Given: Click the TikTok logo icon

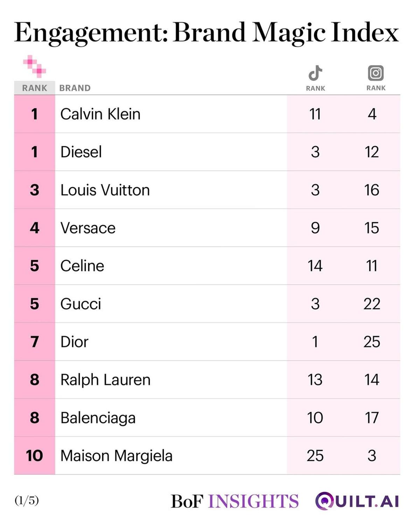Looking at the screenshot, I should coord(315,73).
